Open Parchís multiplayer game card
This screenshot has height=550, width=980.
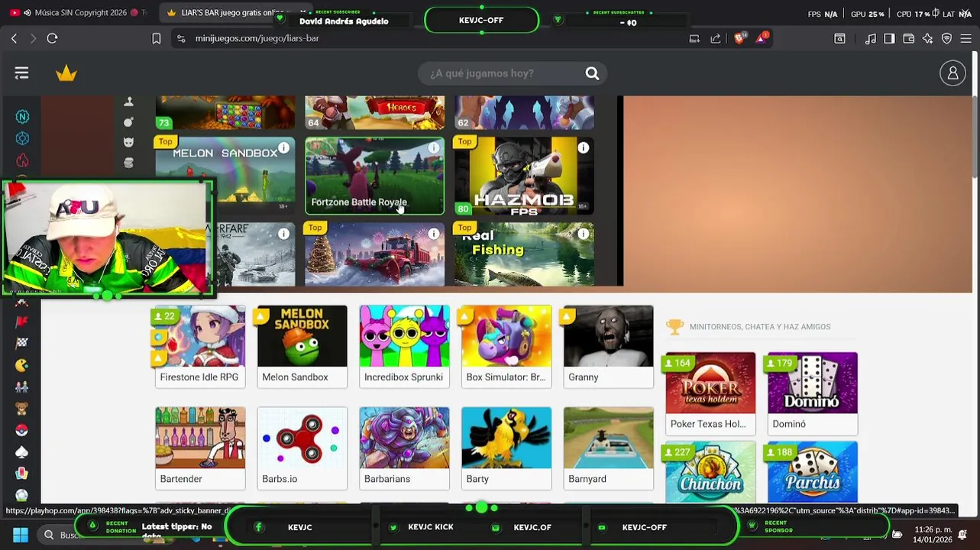813,472
